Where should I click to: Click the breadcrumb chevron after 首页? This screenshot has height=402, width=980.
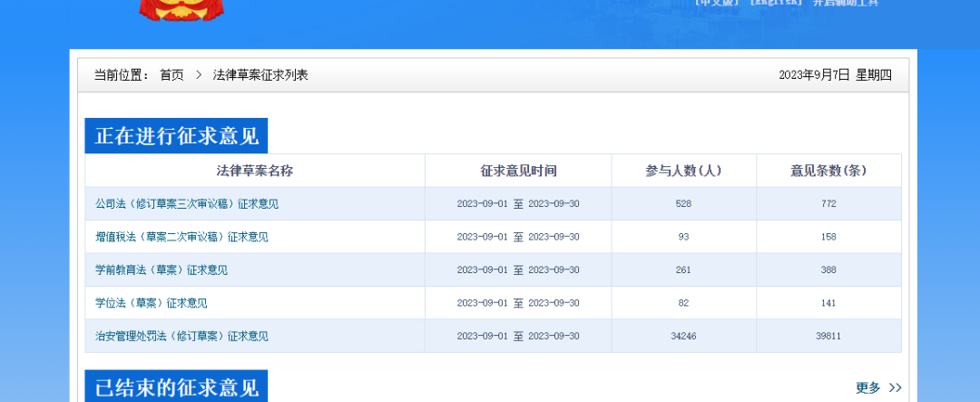pos(199,75)
